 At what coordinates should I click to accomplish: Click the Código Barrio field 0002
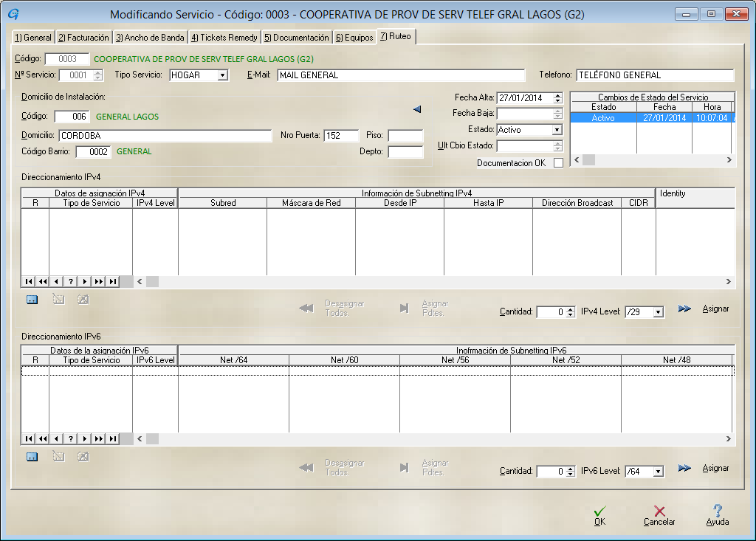(94, 152)
